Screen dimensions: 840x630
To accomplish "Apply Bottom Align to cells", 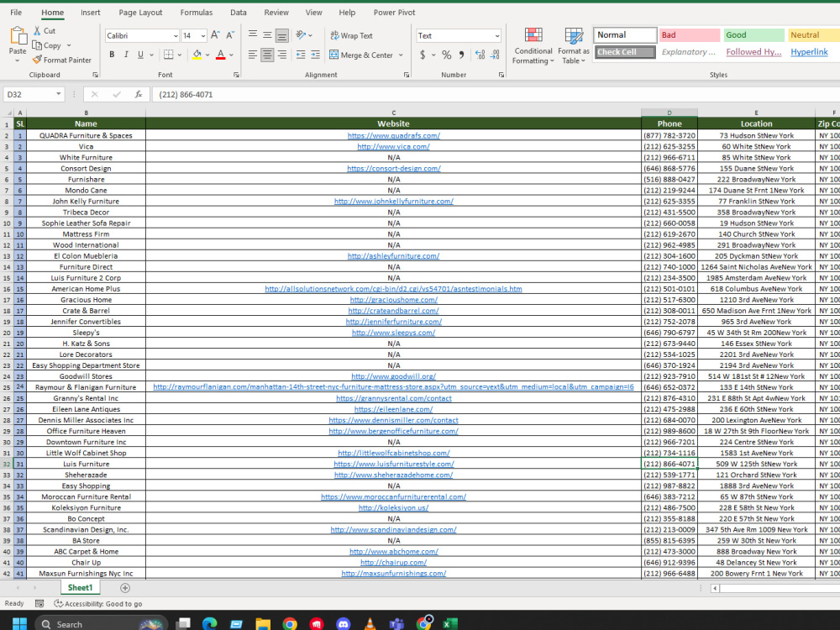I will pos(281,35).
